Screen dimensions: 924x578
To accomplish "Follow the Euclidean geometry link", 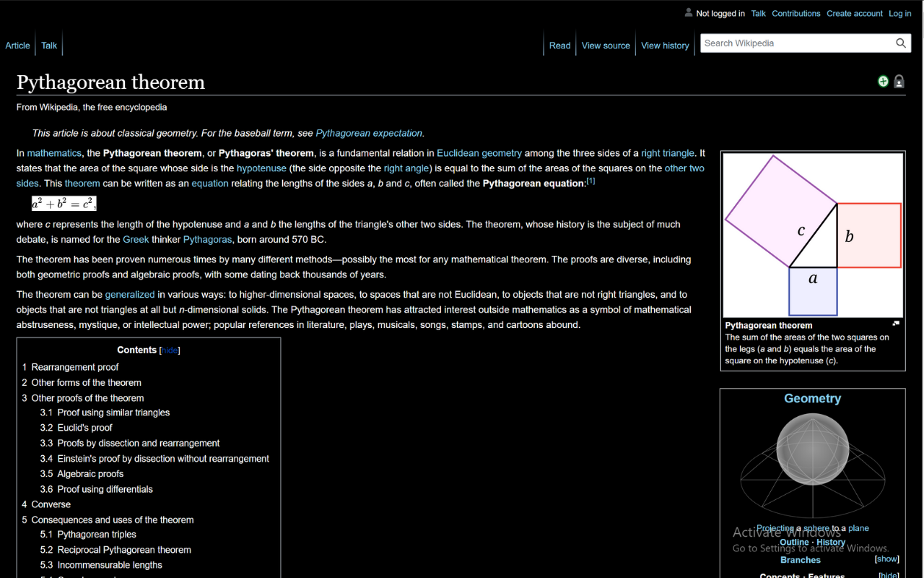I will click(x=479, y=153).
